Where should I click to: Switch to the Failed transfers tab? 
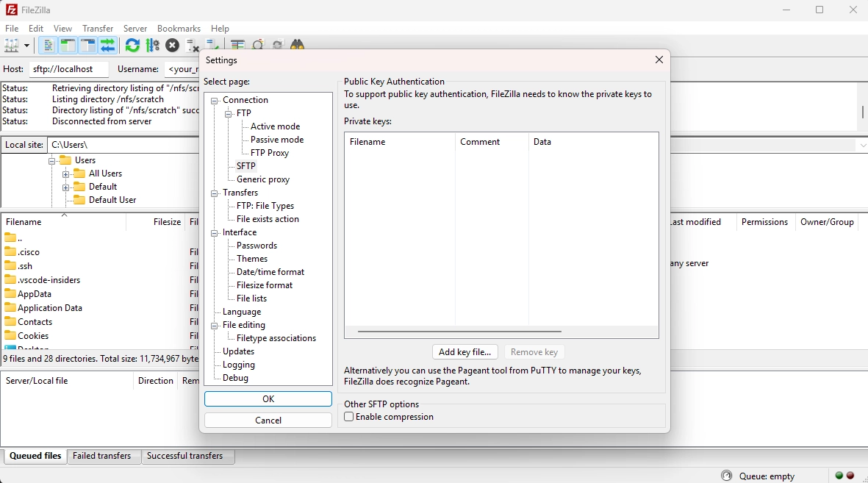pos(102,456)
